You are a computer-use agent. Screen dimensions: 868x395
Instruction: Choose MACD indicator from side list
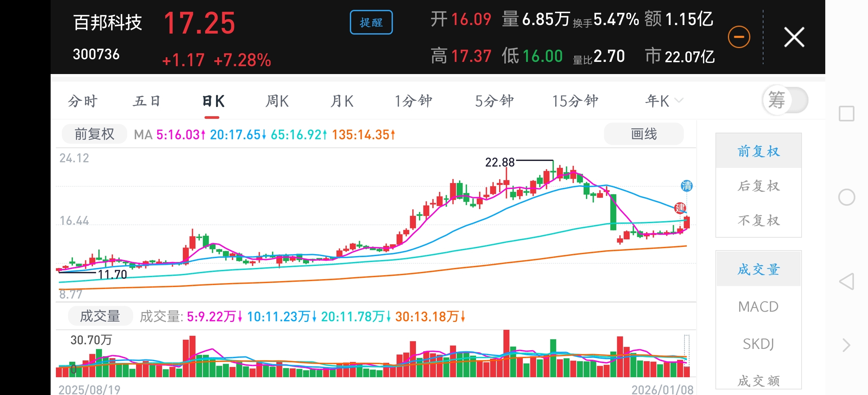758,307
